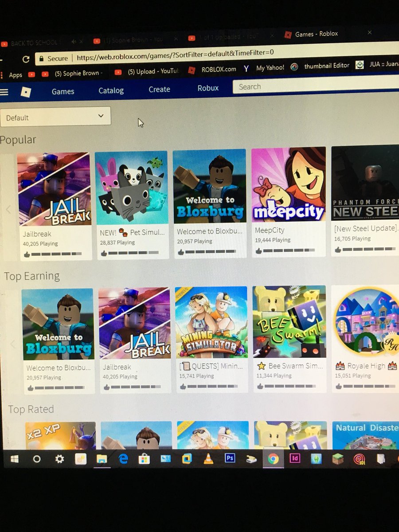
Task: Reload the page with the refresh icon
Action: (26, 59)
